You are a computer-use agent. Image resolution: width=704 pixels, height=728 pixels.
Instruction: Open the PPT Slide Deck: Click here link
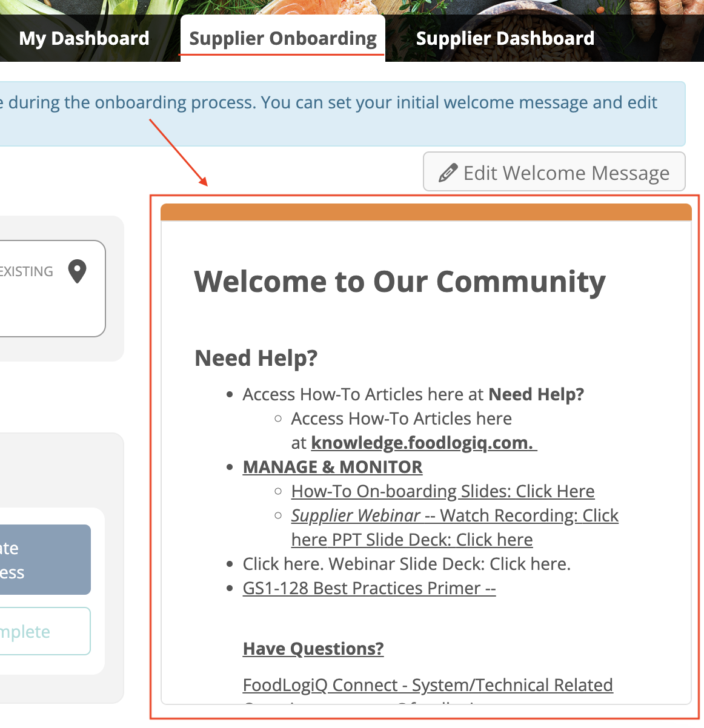click(x=412, y=540)
